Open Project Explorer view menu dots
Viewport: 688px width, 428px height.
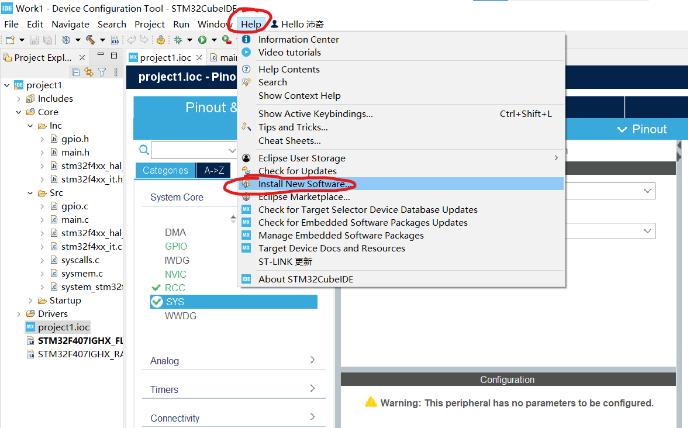[x=116, y=72]
